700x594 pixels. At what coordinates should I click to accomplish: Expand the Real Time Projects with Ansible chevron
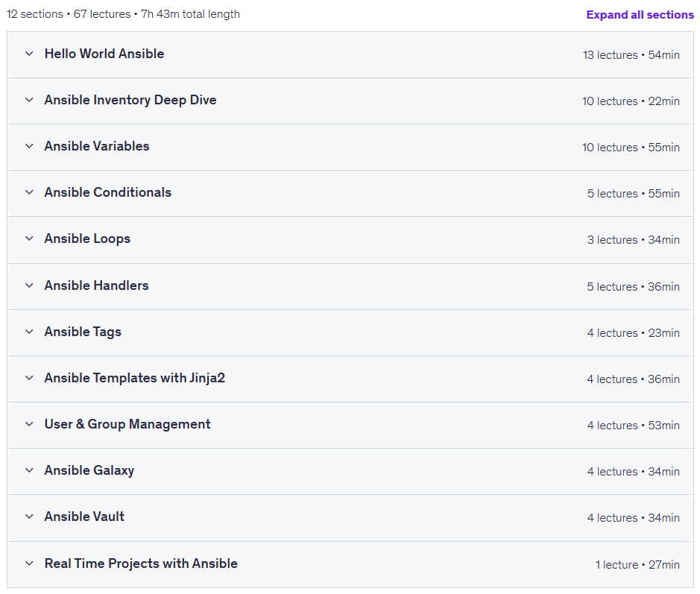[30, 563]
